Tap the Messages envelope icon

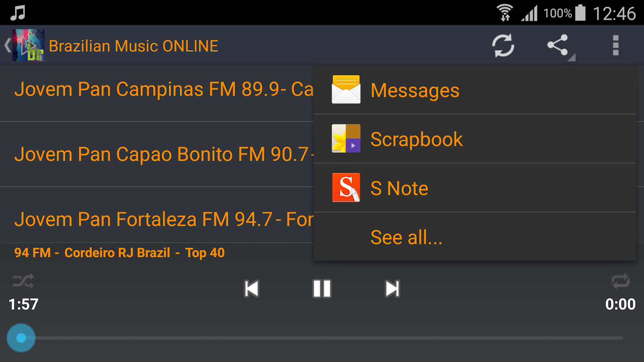point(346,90)
